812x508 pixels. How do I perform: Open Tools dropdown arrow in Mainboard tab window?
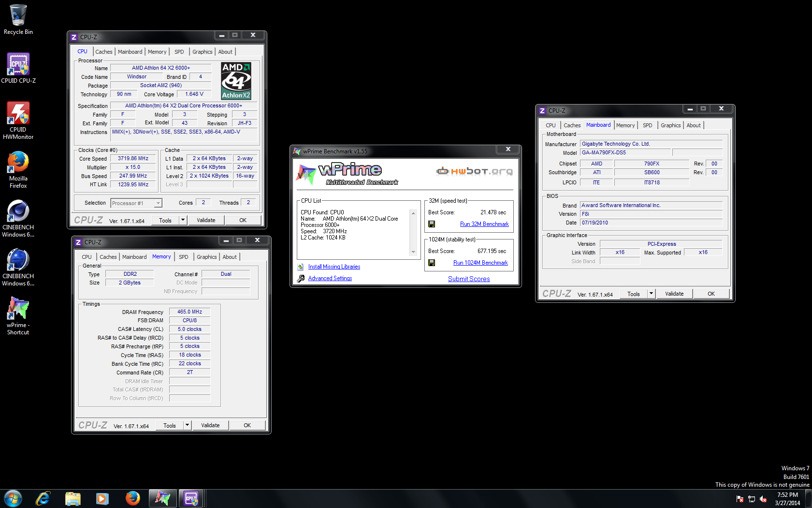[x=651, y=294]
